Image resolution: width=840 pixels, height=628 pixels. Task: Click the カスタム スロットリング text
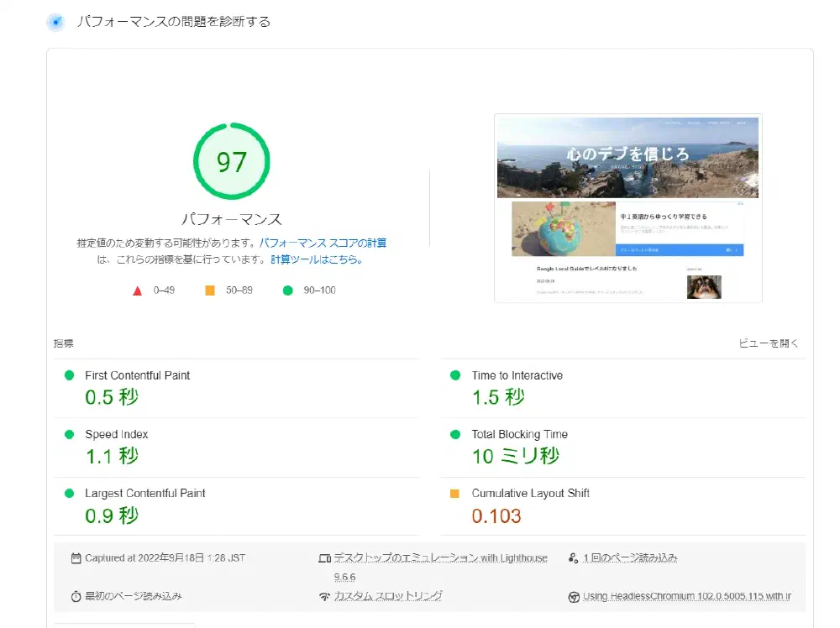point(388,596)
